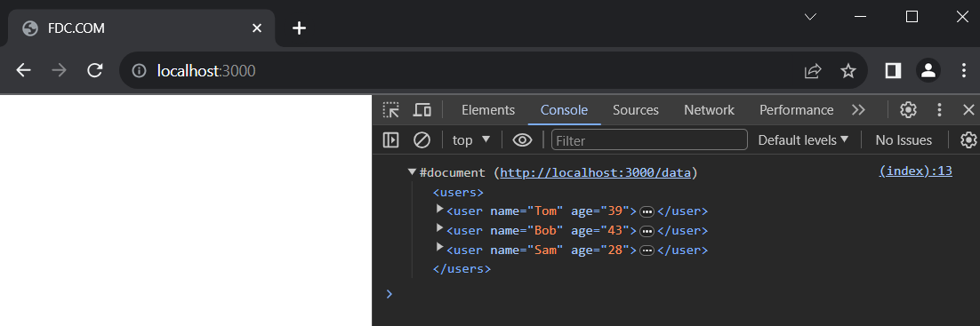
Task: Share this page via address bar icon
Action: [x=813, y=71]
